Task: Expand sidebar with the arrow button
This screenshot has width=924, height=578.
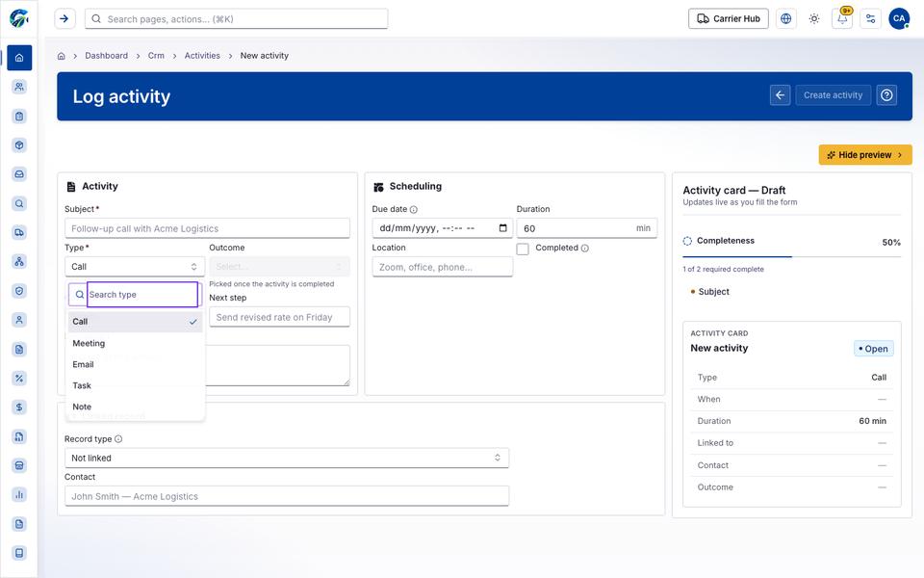Action: click(x=64, y=19)
